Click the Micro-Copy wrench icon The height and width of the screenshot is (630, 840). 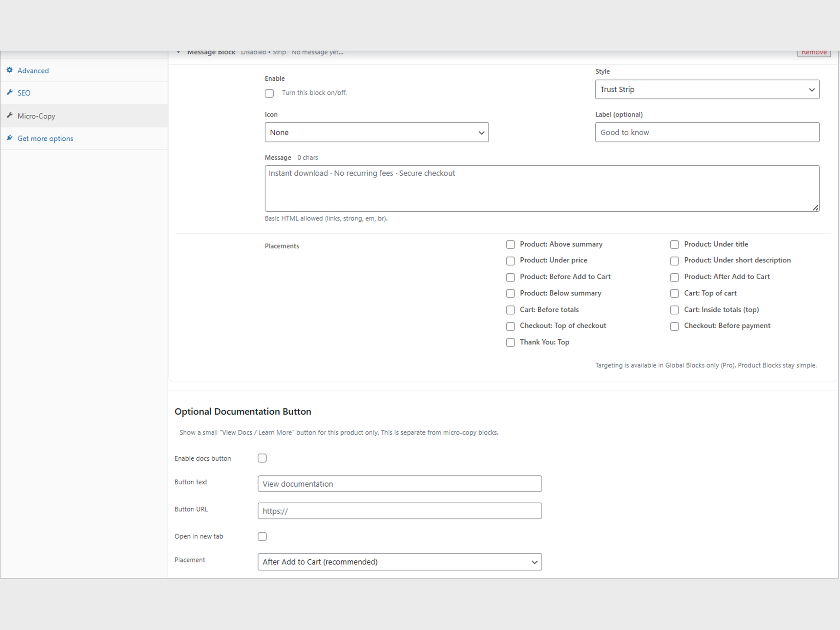coord(10,115)
